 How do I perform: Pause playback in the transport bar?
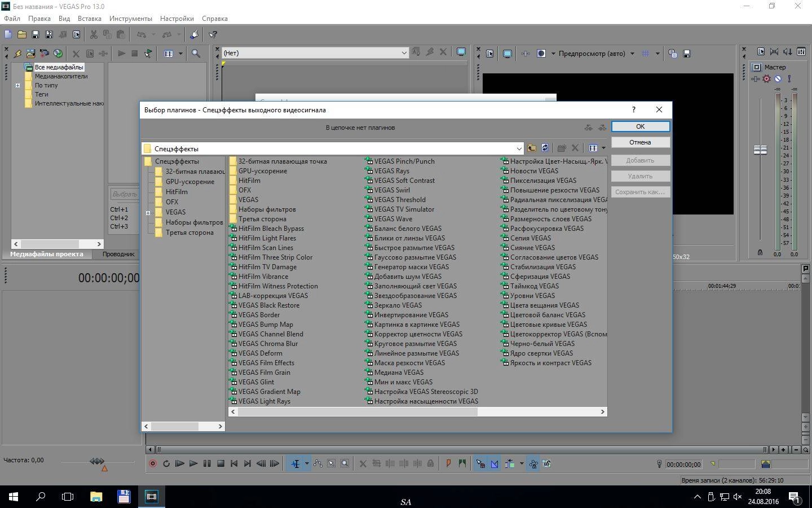pos(207,463)
